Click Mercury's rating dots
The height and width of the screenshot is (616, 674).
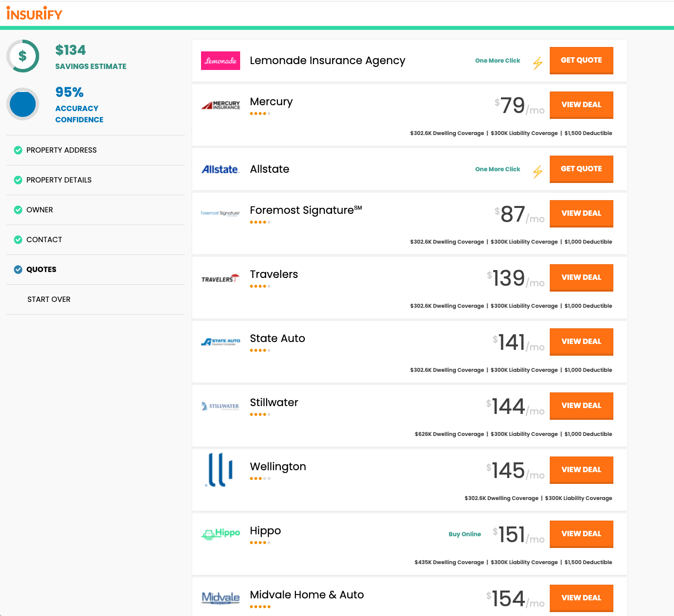260,114
